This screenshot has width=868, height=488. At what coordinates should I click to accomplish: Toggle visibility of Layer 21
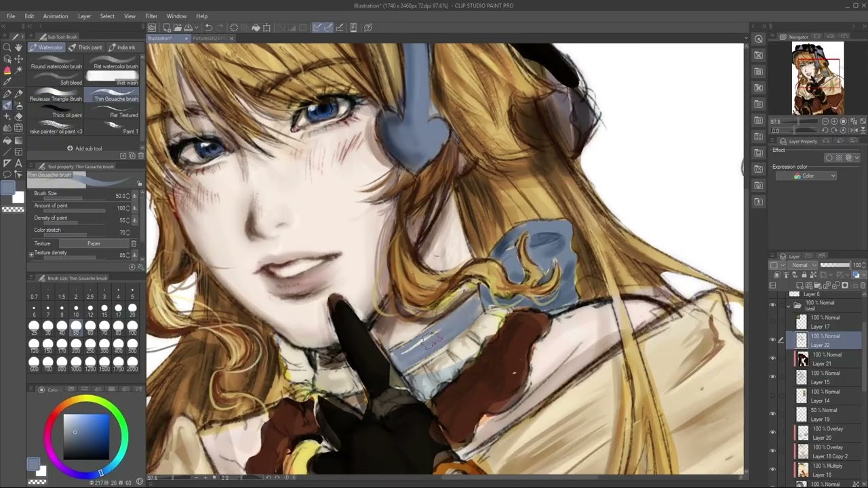772,359
